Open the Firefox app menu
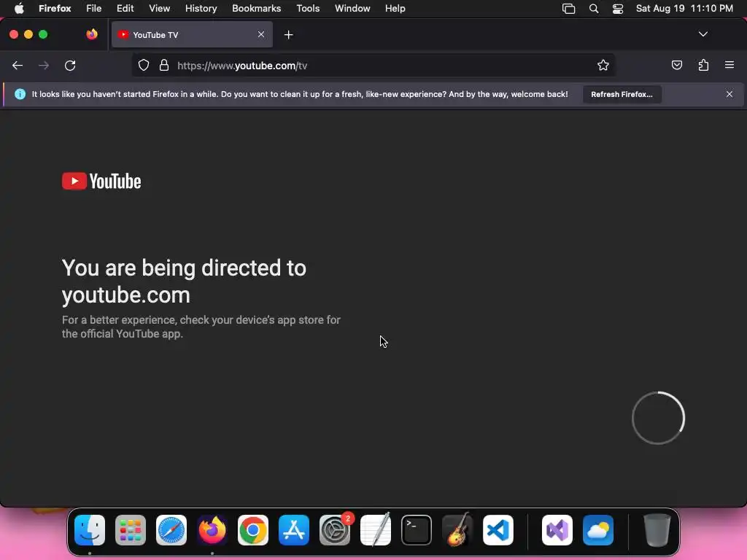The height and width of the screenshot is (560, 747). tap(55, 9)
